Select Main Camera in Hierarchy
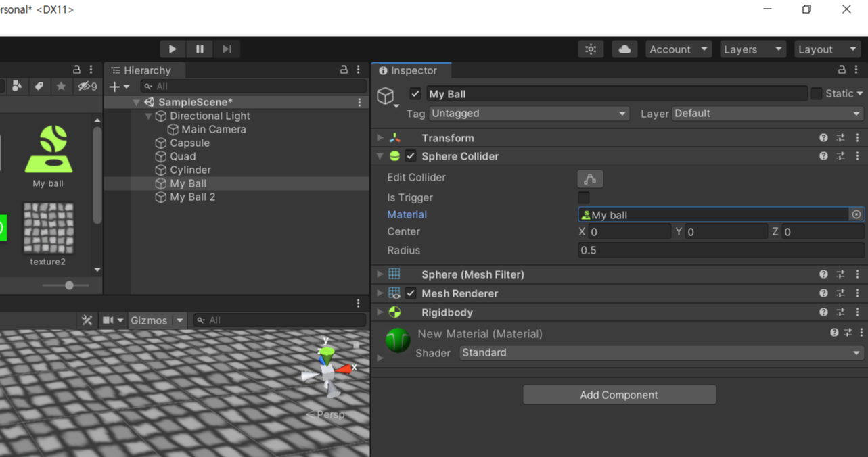 [x=213, y=129]
